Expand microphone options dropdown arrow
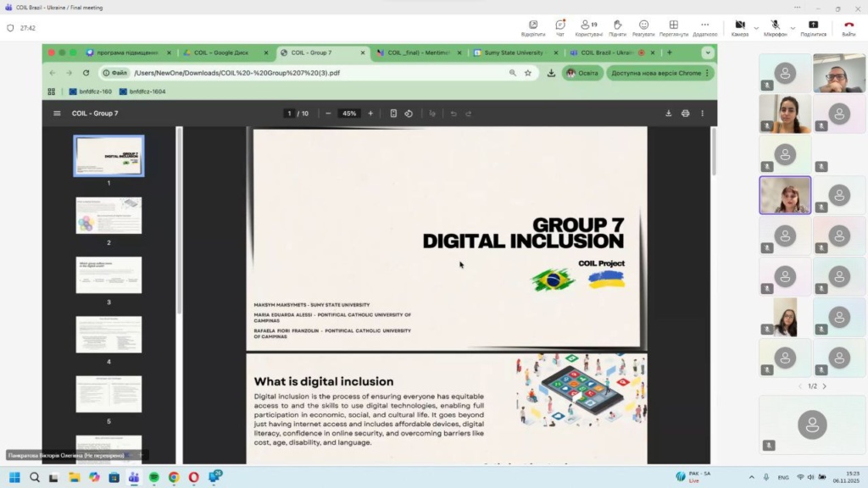 point(792,27)
